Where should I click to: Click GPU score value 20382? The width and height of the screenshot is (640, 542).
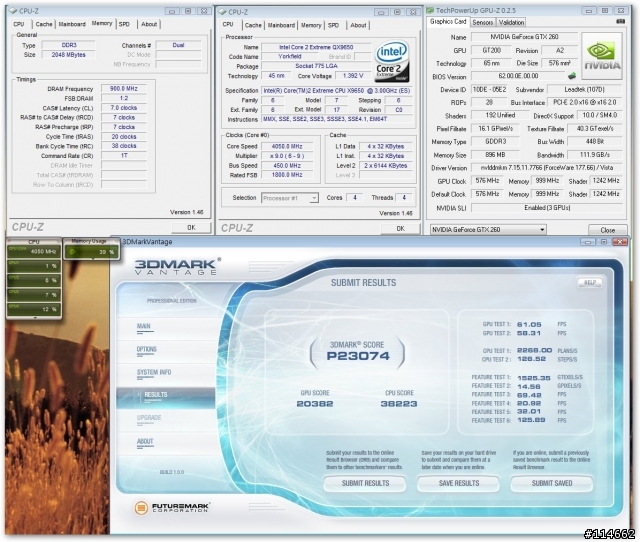(315, 404)
